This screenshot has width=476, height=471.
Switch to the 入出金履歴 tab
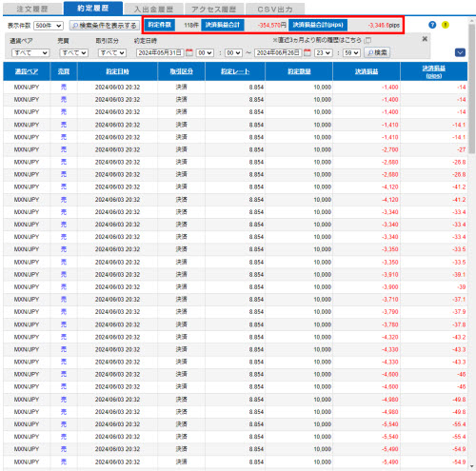153,10
